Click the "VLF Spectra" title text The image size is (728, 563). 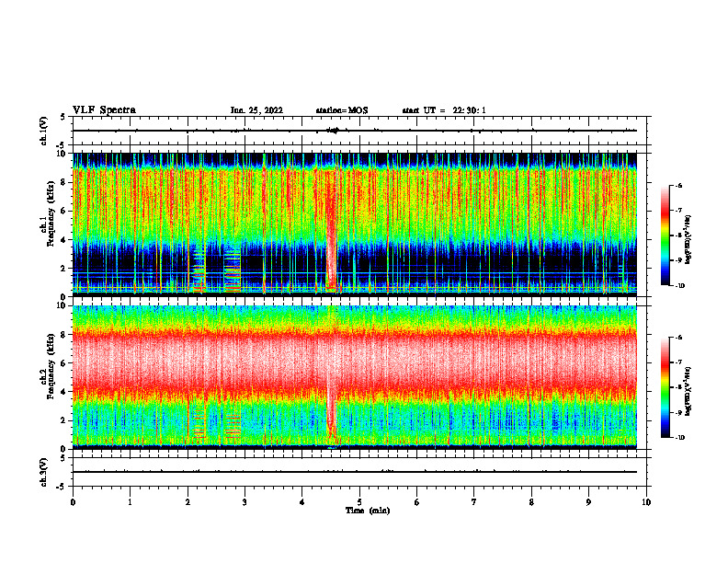click(x=104, y=110)
